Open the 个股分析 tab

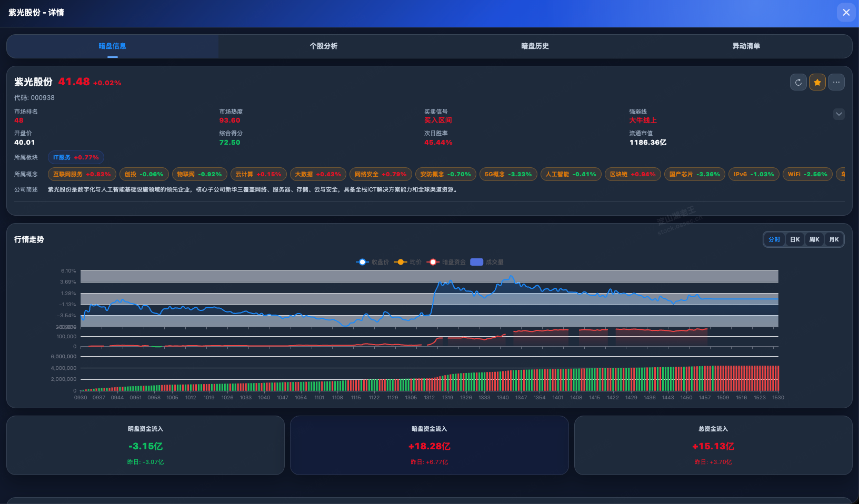point(324,46)
